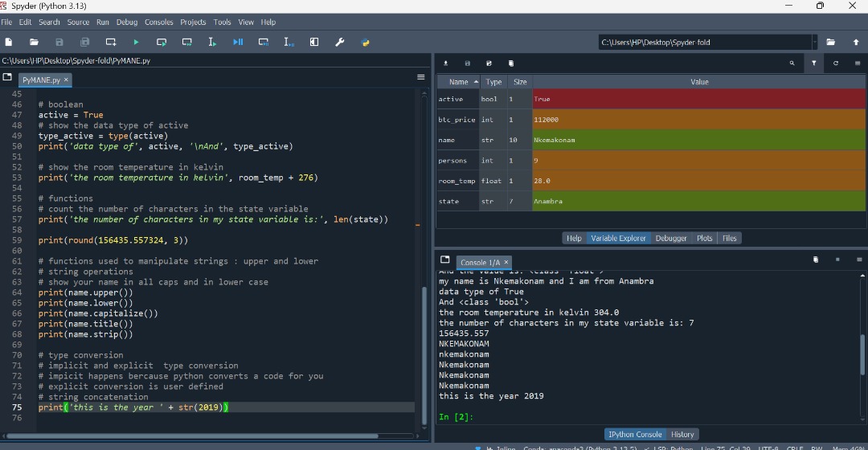Open the Tools menu

pyautogui.click(x=222, y=22)
